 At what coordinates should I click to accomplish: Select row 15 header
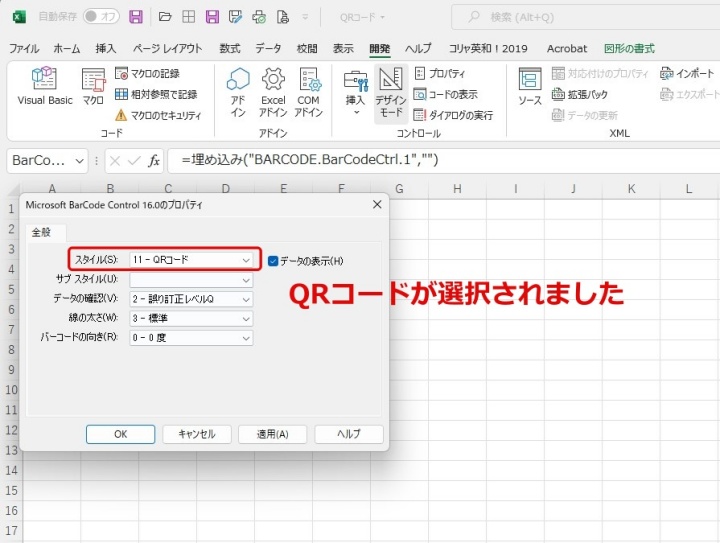[x=11, y=490]
